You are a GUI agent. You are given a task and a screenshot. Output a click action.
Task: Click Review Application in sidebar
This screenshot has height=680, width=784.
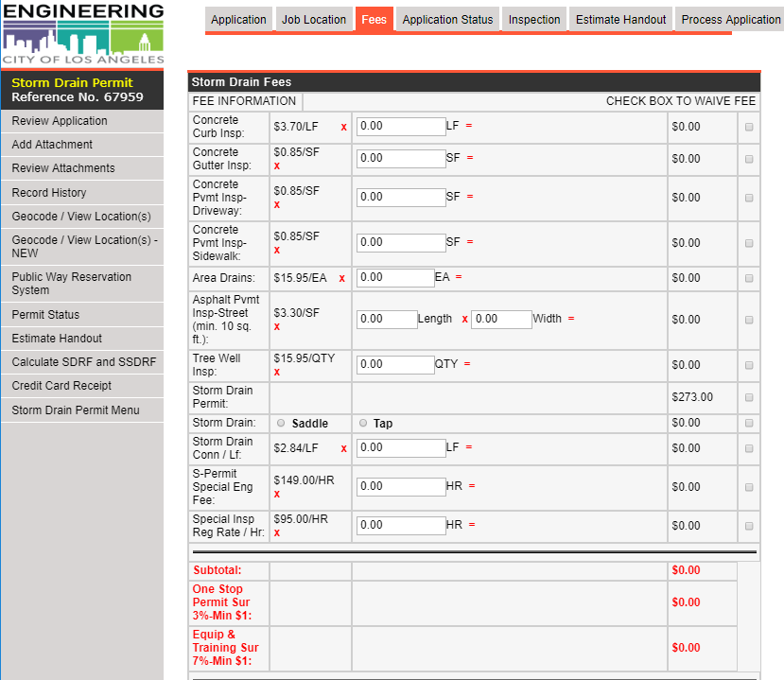[82, 121]
